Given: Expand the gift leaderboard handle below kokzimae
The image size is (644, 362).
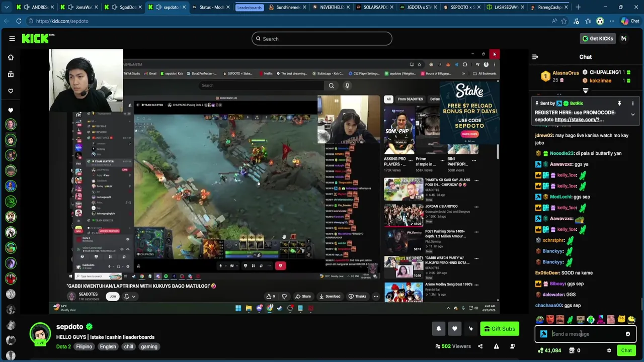Looking at the screenshot, I should click(x=585, y=91).
